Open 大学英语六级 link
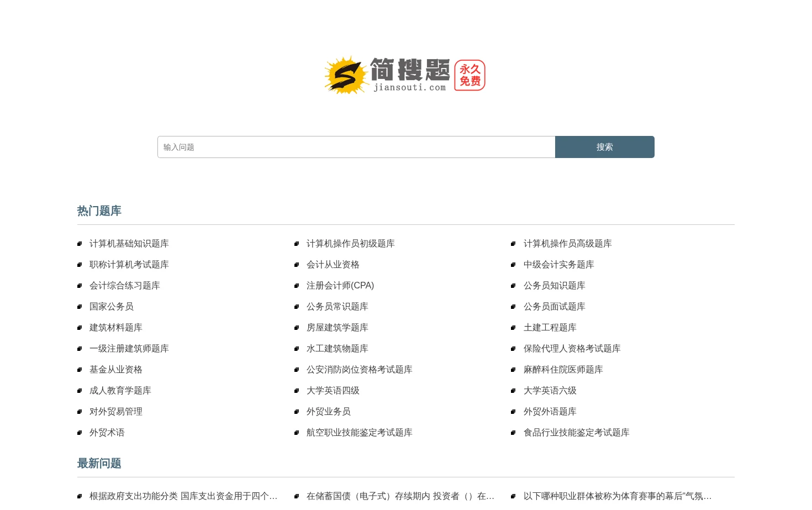Screen dimensions: 812x510 coord(550,391)
